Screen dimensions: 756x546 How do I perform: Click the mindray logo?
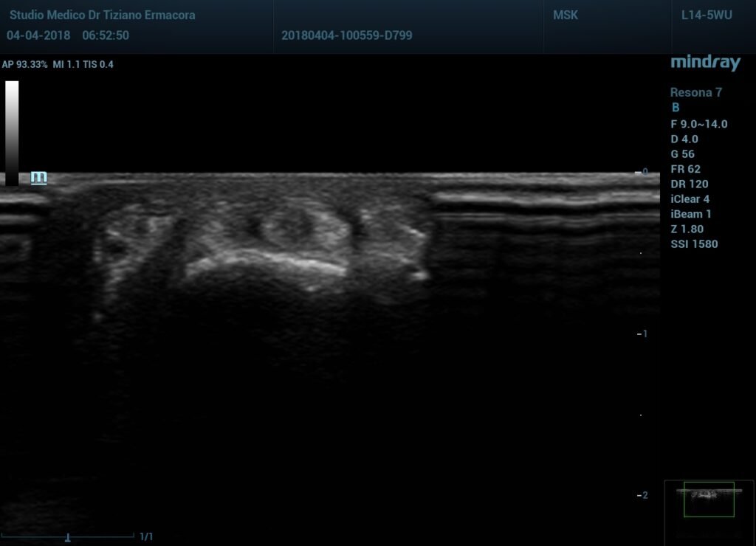click(x=704, y=63)
